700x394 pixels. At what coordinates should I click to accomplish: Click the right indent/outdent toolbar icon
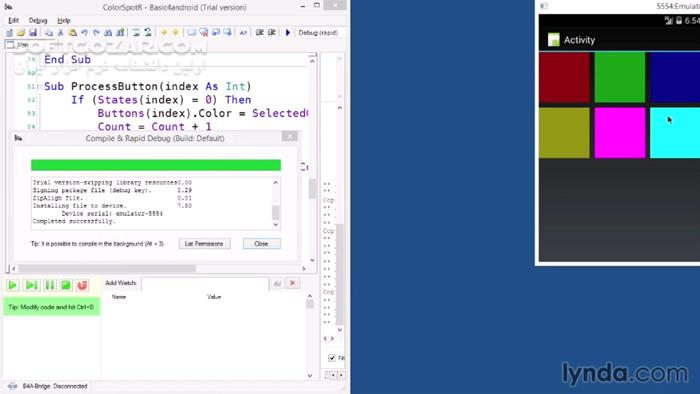click(271, 33)
